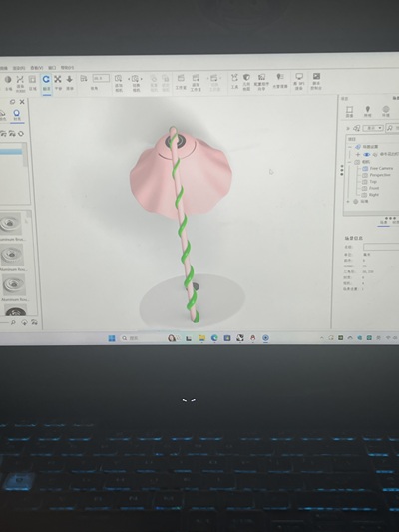Click the field-of-view value input field
The height and width of the screenshot is (532, 399).
coord(101,79)
